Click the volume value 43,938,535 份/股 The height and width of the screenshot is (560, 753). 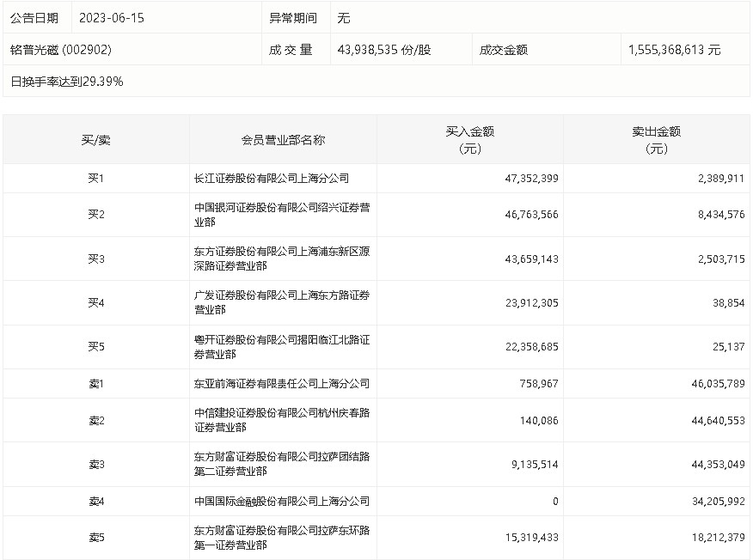(x=384, y=50)
